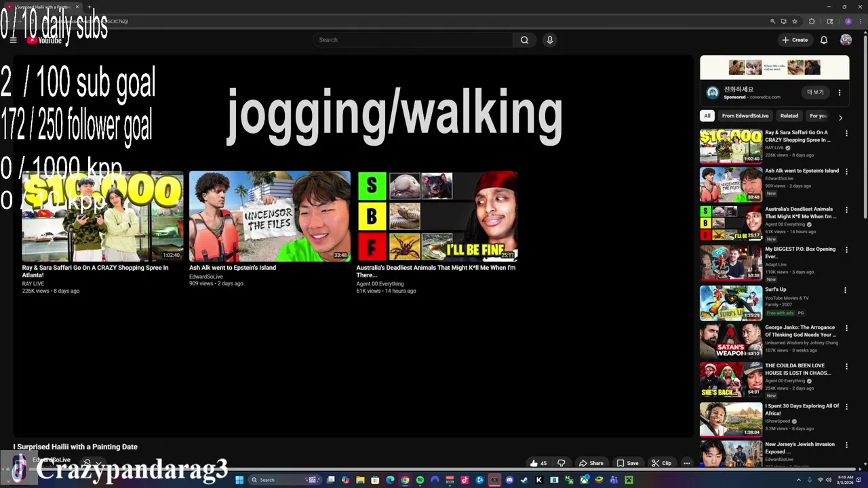Open menu for Surf's Up sidebar video
This screenshot has height=488, width=868.
[846, 290]
